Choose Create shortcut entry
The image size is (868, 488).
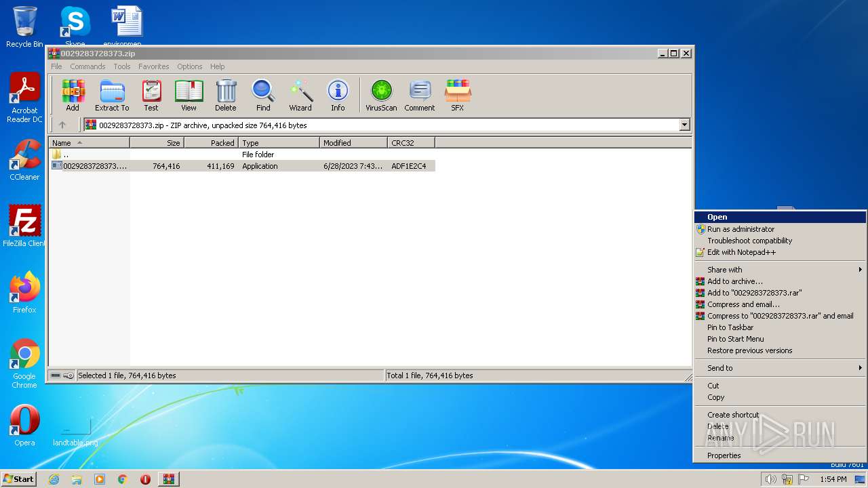(780, 415)
